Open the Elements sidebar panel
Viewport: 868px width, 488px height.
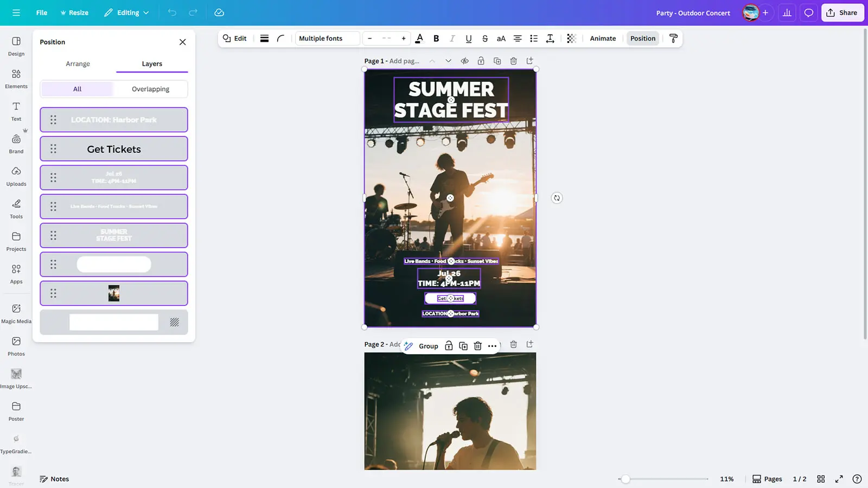pos(16,78)
